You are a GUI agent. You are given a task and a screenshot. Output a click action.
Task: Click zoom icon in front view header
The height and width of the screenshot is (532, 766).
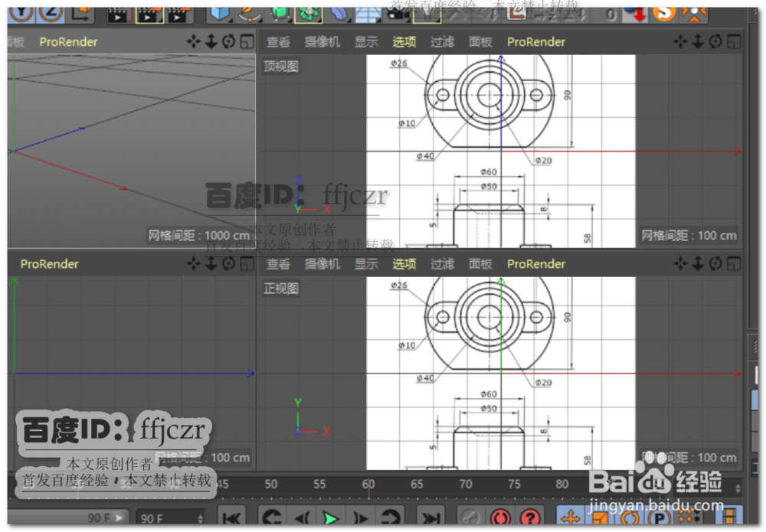coord(698,264)
